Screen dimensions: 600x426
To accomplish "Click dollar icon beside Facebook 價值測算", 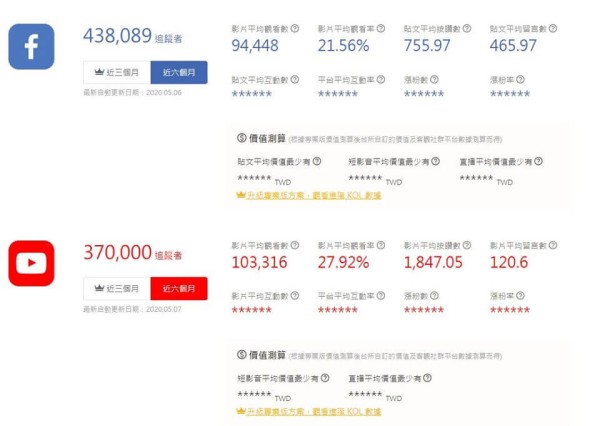I will tap(241, 138).
